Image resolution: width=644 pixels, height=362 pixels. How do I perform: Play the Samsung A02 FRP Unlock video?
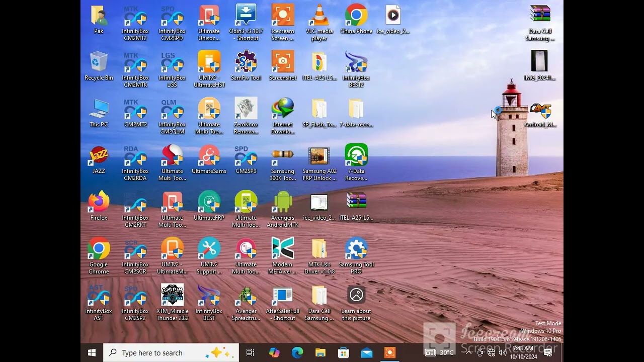click(x=319, y=156)
